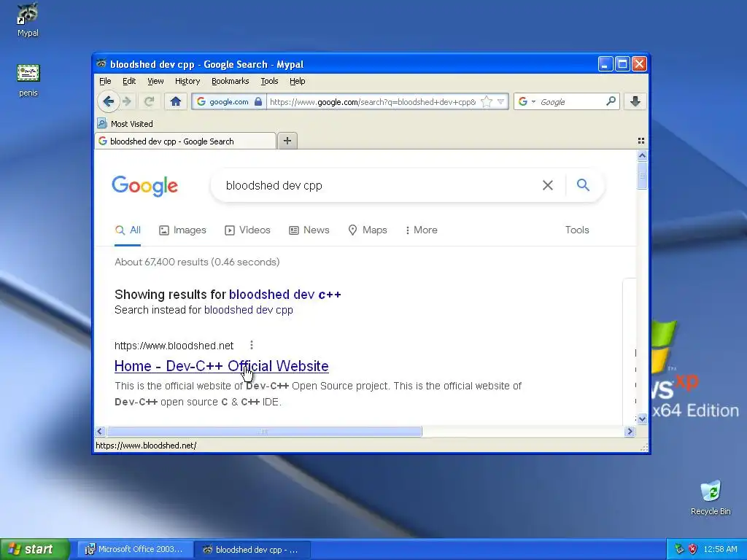Open the Help menu
The height and width of the screenshot is (560, 747).
pos(298,81)
